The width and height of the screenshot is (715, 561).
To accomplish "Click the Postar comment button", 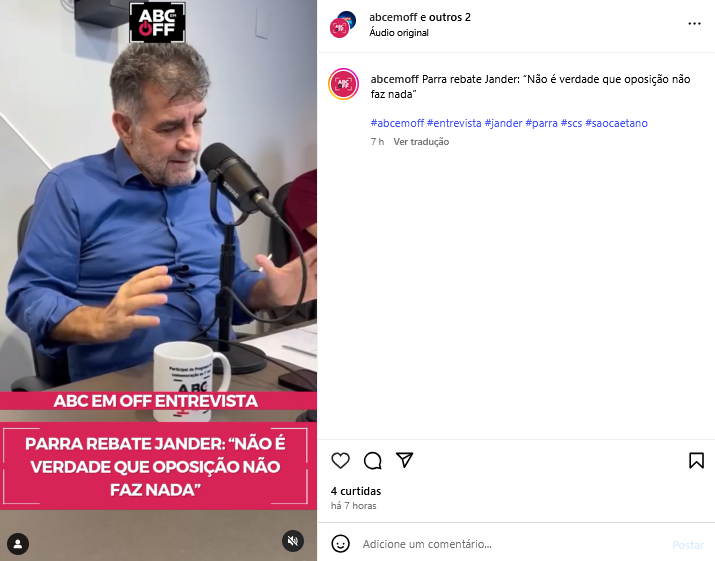I will click(x=688, y=545).
